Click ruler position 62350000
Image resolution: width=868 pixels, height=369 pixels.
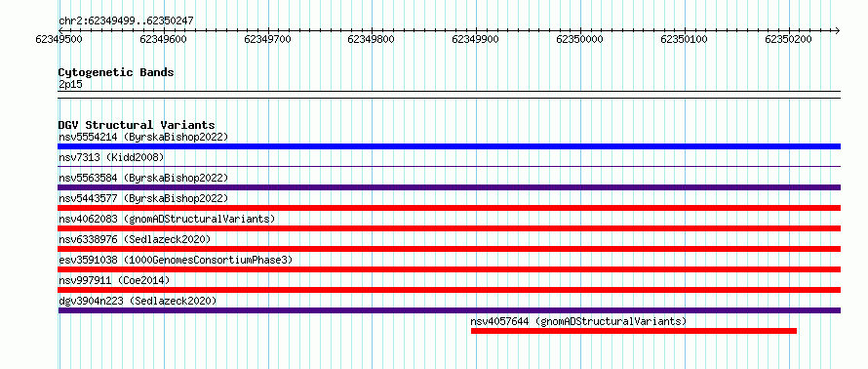point(579,39)
